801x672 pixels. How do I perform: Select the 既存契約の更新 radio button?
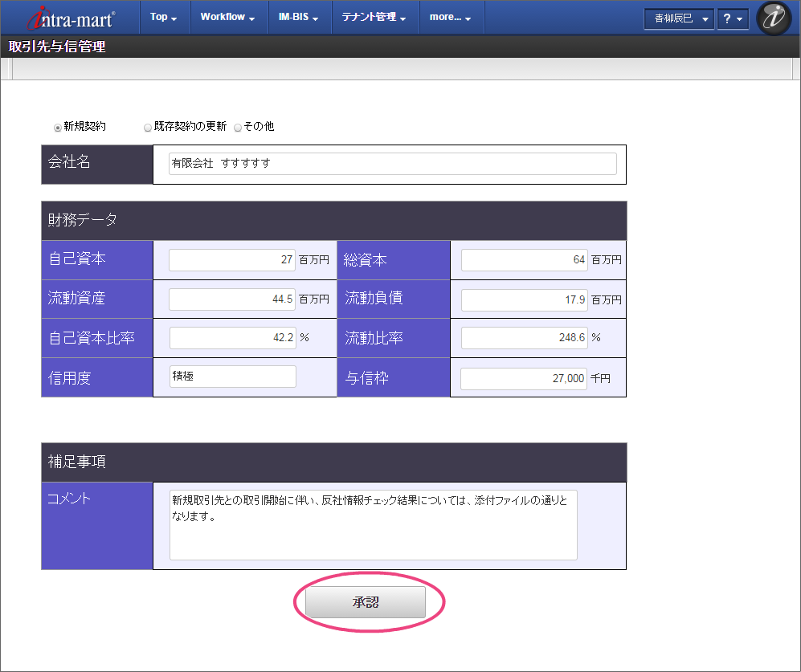pyautogui.click(x=148, y=127)
